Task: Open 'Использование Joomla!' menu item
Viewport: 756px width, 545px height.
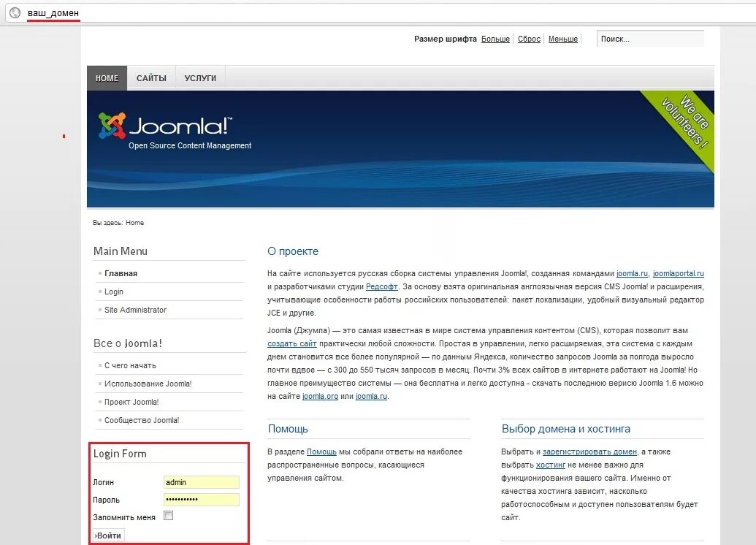Action: point(148,384)
